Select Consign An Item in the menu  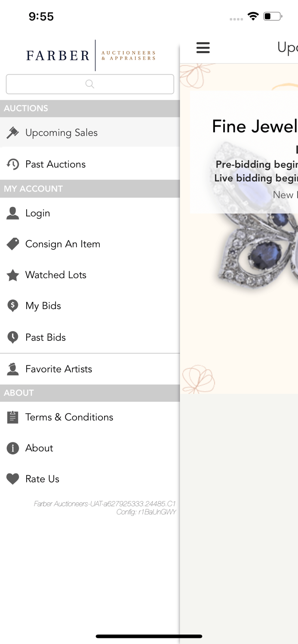[63, 244]
